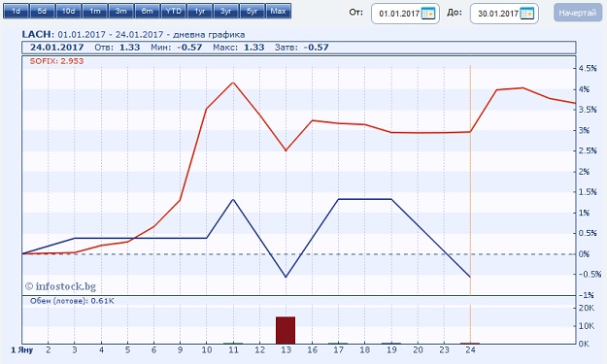This screenshot has height=364, width=607.
Task: Choose the 1m period button
Action: click(94, 12)
